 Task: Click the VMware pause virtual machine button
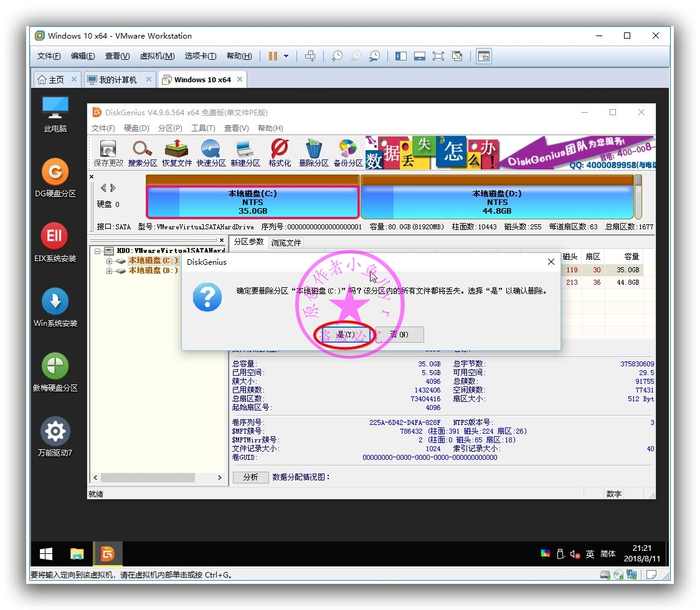273,56
